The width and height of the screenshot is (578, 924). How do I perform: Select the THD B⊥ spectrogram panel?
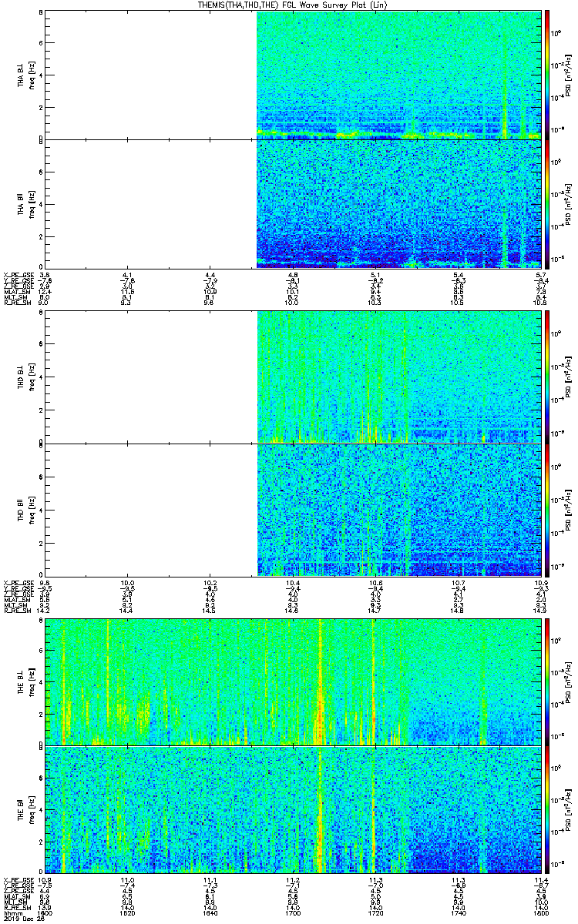(293, 377)
